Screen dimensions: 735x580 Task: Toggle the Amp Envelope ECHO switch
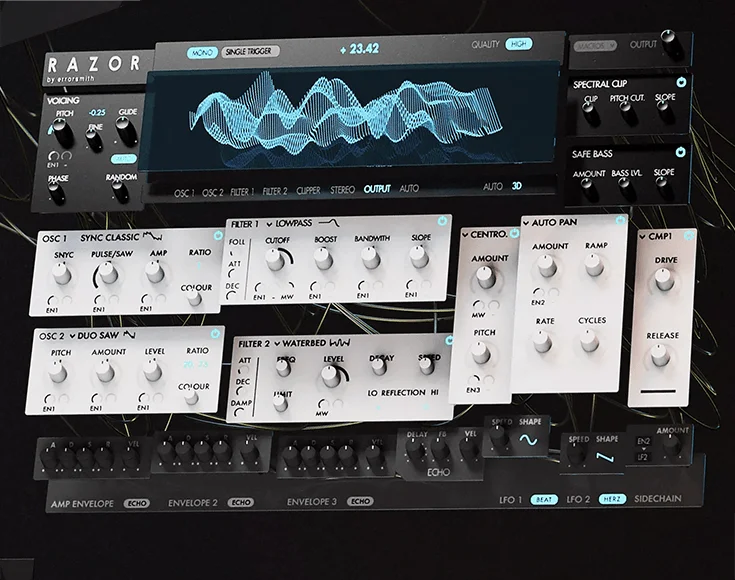point(137,503)
